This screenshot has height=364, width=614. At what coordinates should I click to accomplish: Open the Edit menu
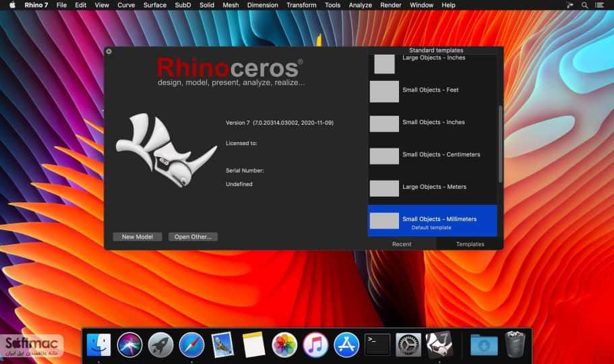tap(81, 5)
